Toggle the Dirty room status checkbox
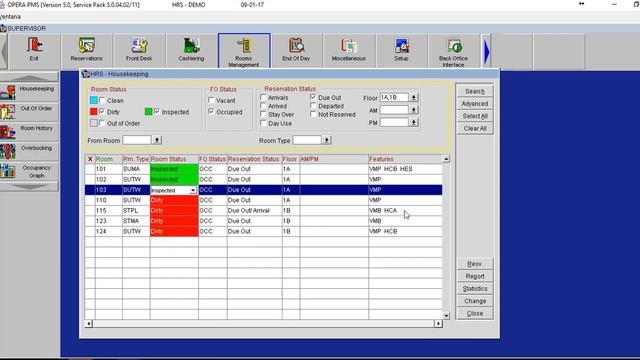This screenshot has width=640, height=360. click(x=102, y=111)
